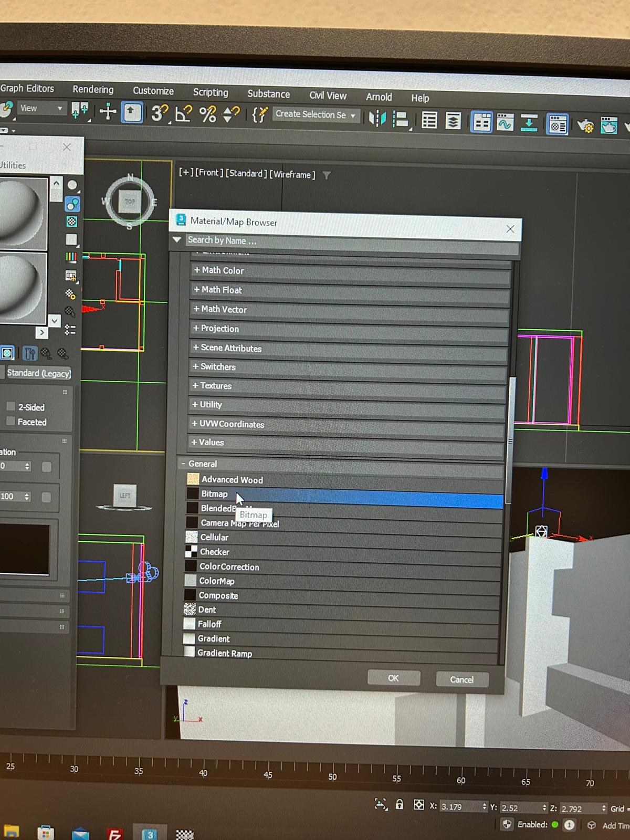Viewport: 630px width, 840px height.
Task: Open the Render Setup teapot icon
Action: (585, 126)
